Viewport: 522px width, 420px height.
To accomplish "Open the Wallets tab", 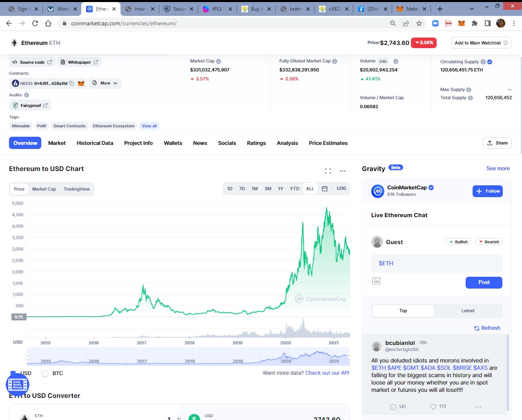I will click(173, 143).
